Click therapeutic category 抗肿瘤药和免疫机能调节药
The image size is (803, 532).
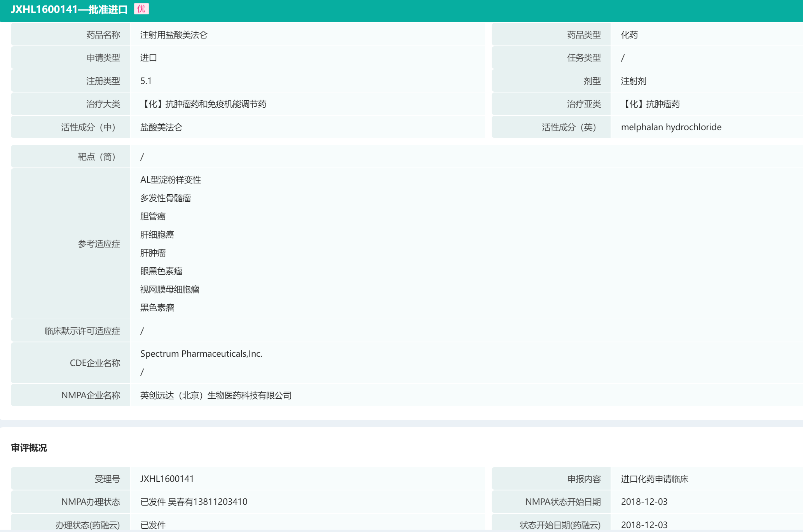click(x=203, y=104)
